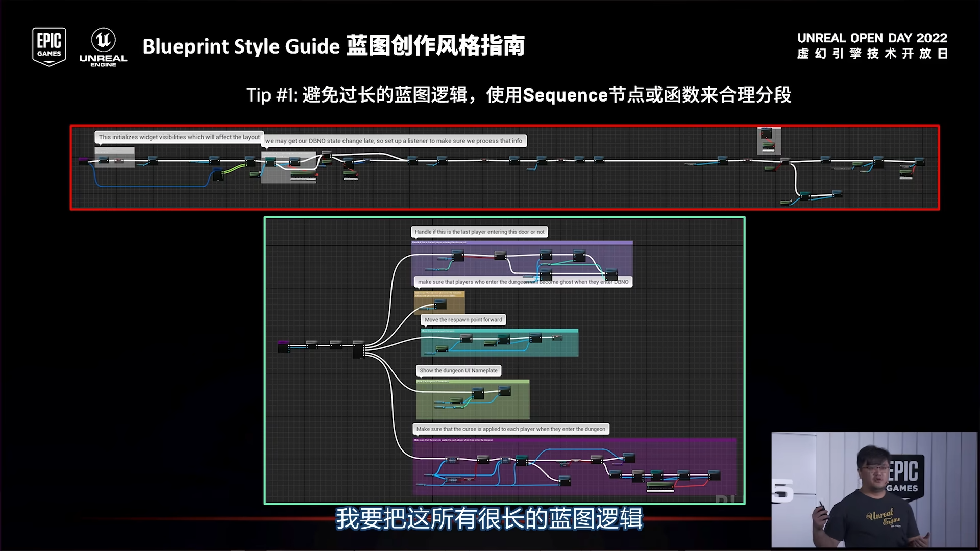Click the 'Handle if this is the last player' comment
This screenshot has height=551, width=980.
(479, 232)
